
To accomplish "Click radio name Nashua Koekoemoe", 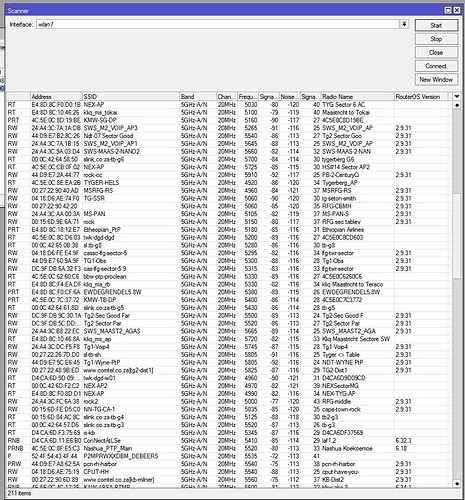I will tap(347, 448).
